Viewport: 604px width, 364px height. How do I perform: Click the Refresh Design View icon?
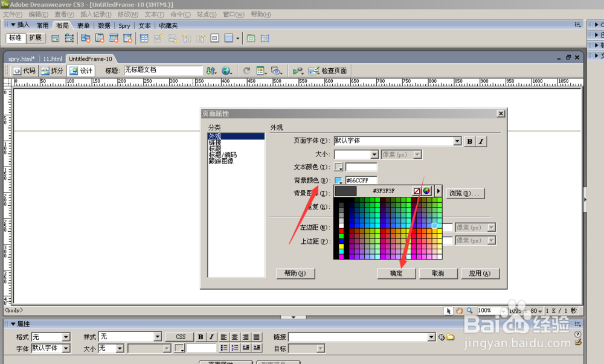pyautogui.click(x=246, y=71)
